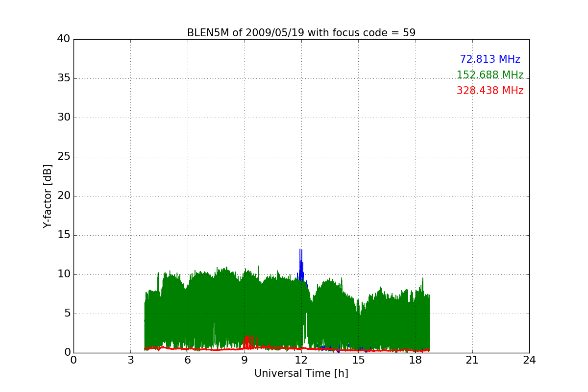
Task: Click x-axis tick label 6
Action: coord(188,360)
